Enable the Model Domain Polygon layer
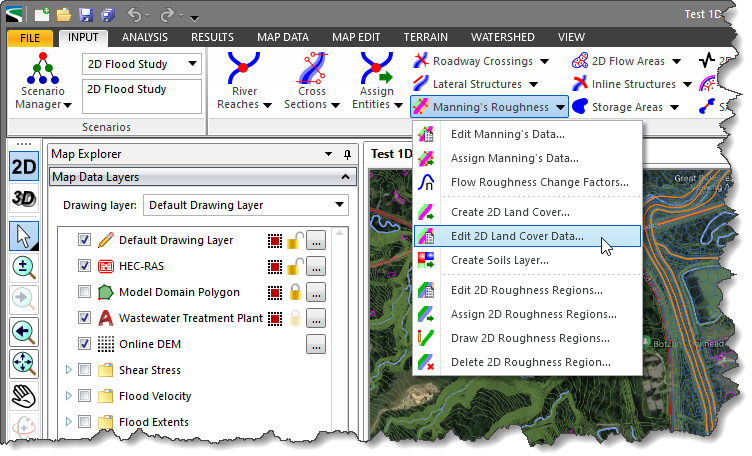The image size is (752, 456). (84, 291)
